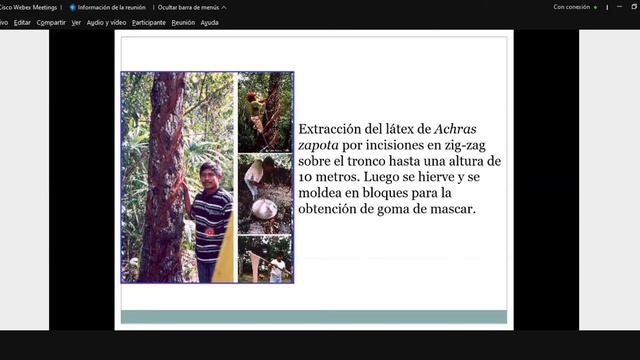
Task: Click the text goma de mascar
Action: [426, 209]
